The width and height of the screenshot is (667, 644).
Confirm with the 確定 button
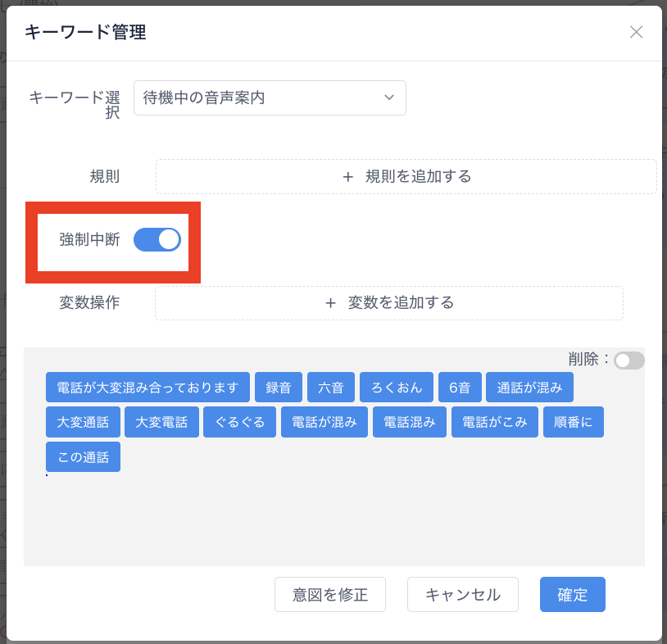click(x=572, y=595)
